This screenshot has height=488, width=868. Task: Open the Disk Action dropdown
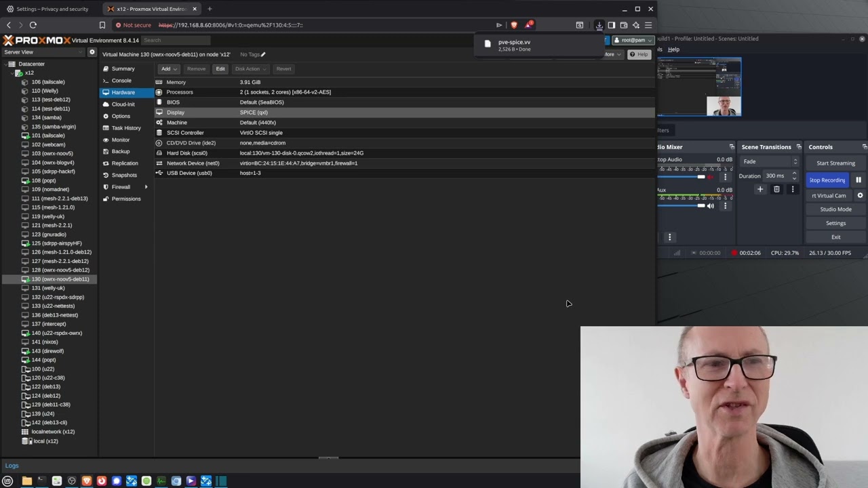pyautogui.click(x=250, y=68)
